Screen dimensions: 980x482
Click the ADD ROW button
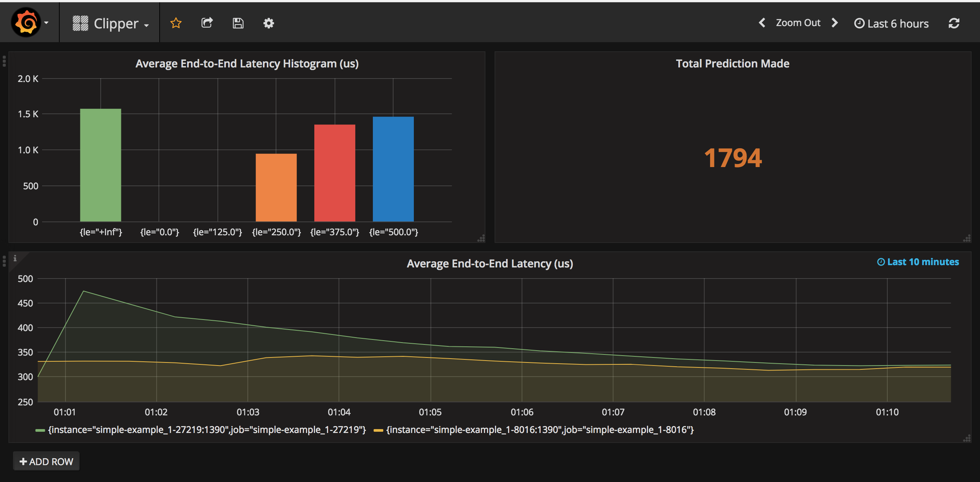click(x=46, y=461)
